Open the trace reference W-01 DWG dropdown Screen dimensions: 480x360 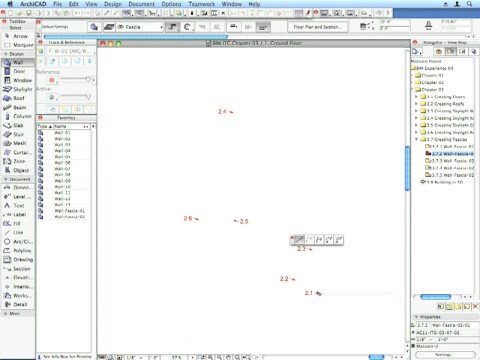(x=71, y=51)
